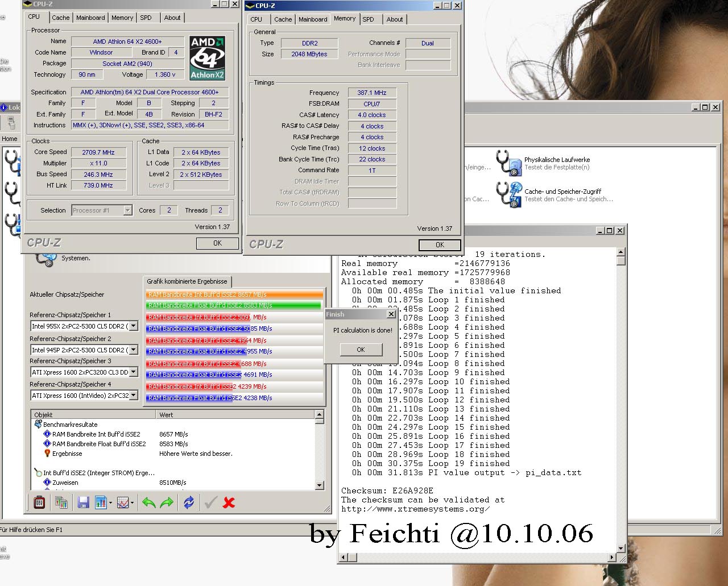Click Checksum E26A928E text in Super PI
Image resolution: width=728 pixels, height=586 pixels.
[x=387, y=491]
